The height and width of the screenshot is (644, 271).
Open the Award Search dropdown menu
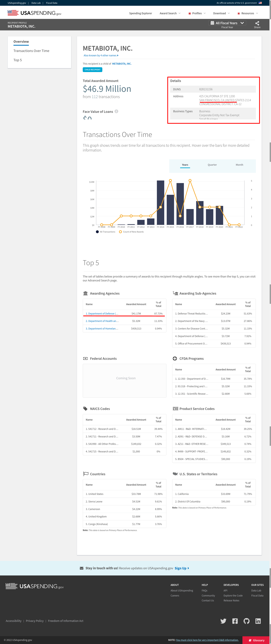pyautogui.click(x=170, y=13)
